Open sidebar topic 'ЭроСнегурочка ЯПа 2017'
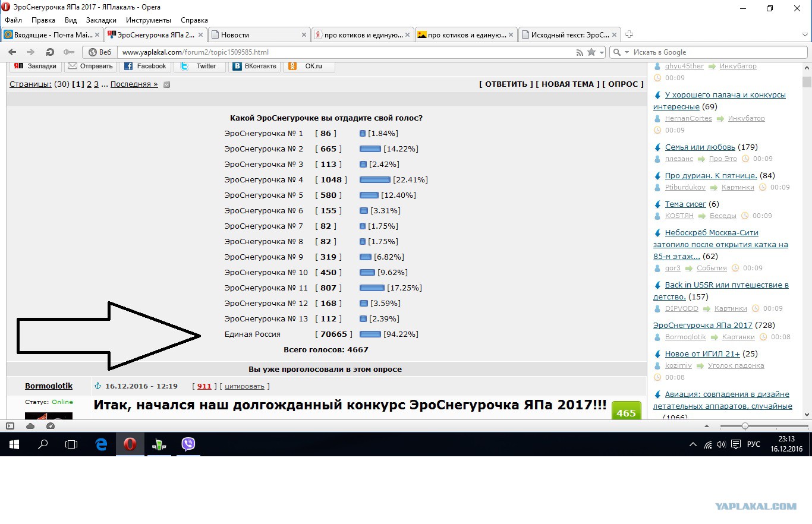Screen dimensions: 812x524 [x=703, y=326]
